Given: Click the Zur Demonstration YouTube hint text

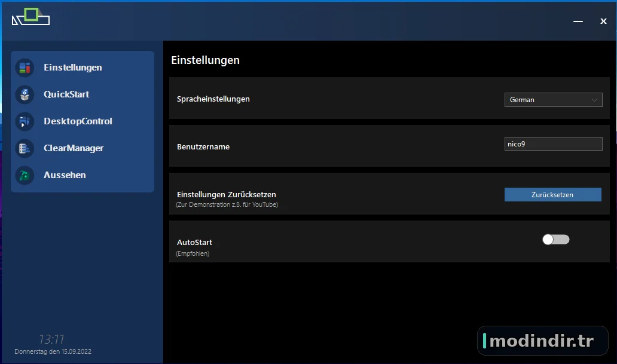Looking at the screenshot, I should pyautogui.click(x=227, y=204).
